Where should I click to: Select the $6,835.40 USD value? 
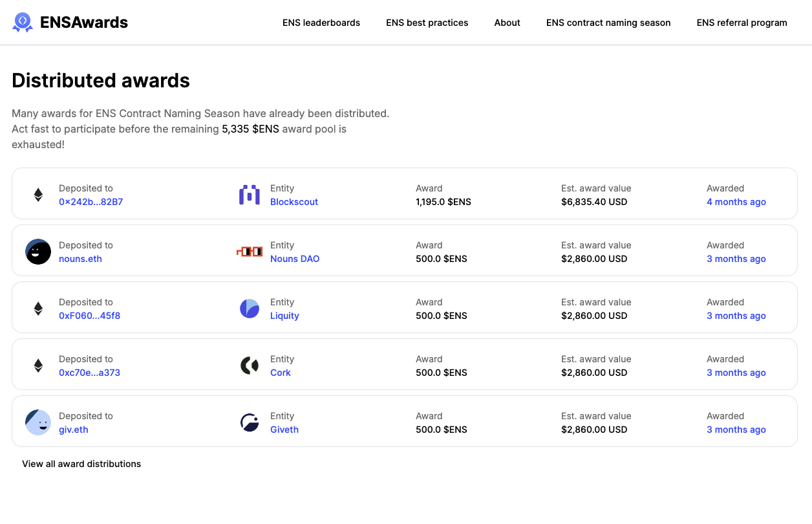point(594,202)
